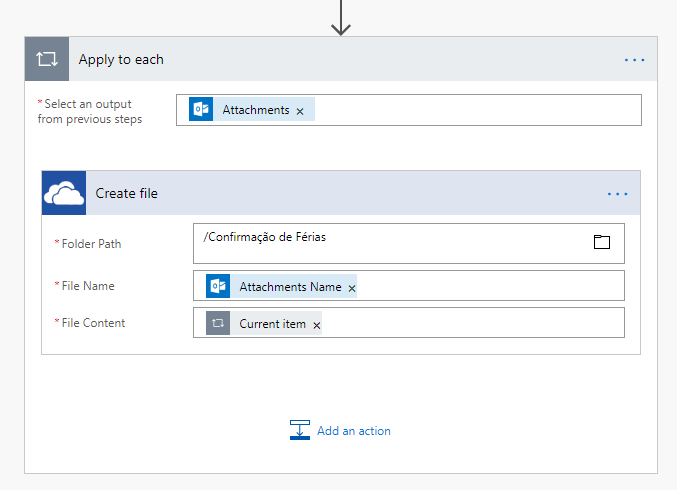The height and width of the screenshot is (490, 677).
Task: Remove the Attachments Name token
Action: point(352,288)
